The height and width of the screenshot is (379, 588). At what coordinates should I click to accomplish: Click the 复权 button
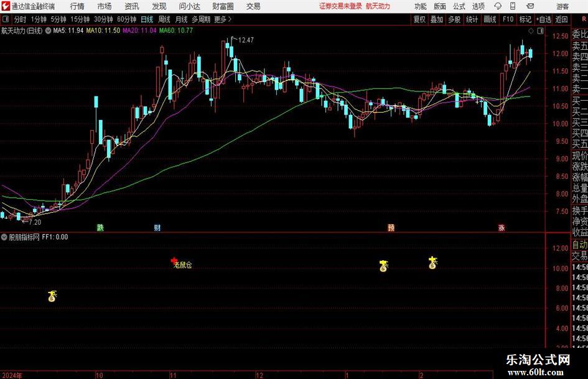tap(419, 19)
